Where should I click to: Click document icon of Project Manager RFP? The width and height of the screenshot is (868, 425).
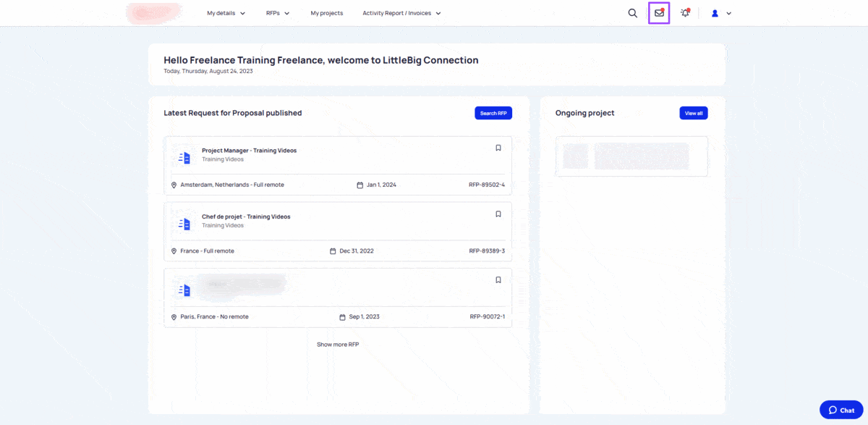point(185,157)
